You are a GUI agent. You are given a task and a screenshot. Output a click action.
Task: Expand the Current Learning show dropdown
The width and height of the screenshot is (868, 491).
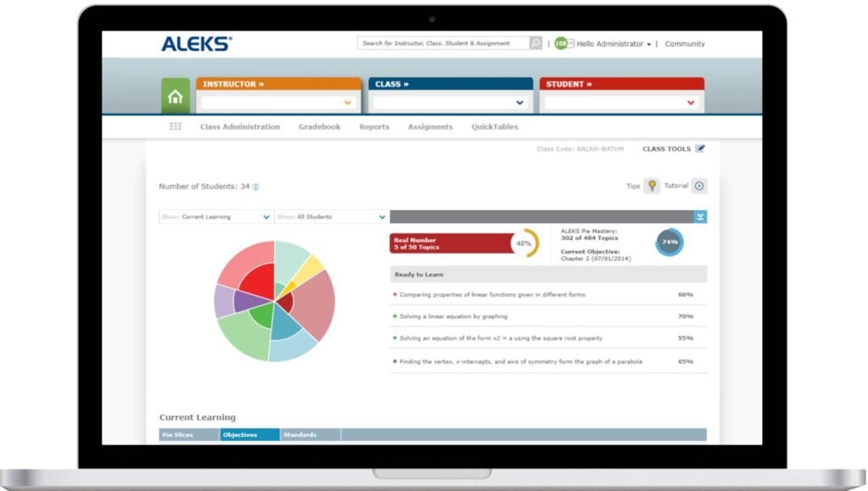pyautogui.click(x=216, y=217)
